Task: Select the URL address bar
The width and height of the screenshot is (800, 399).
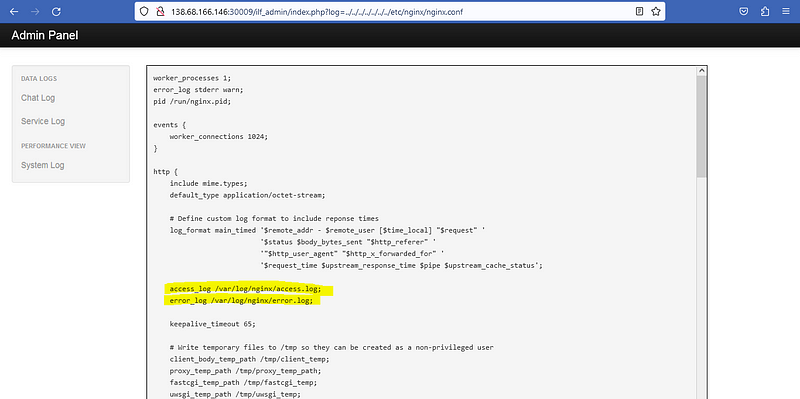Action: [x=399, y=11]
